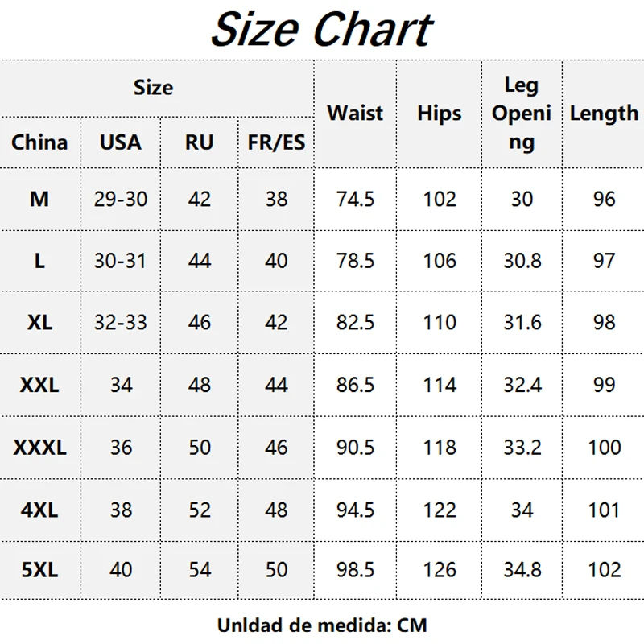The width and height of the screenshot is (644, 644).
Task: Click the 4XL row label
Action: coord(39,510)
